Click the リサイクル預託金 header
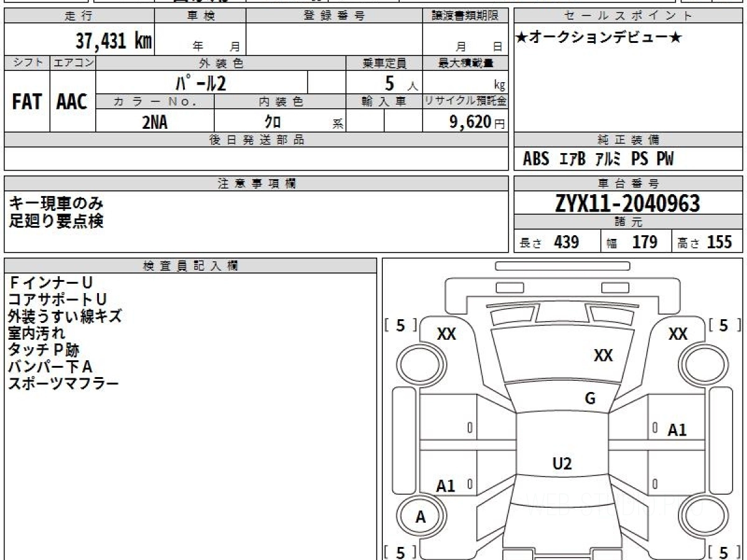 466,101
